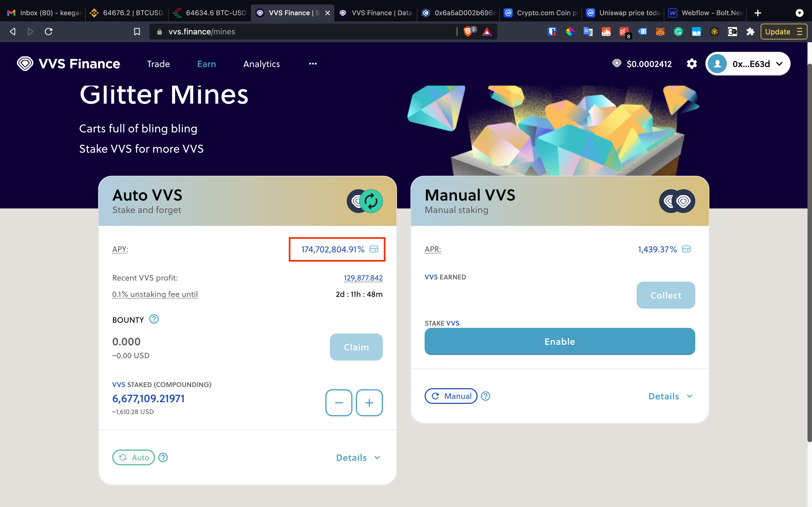The height and width of the screenshot is (507, 812).
Task: Open the Manual staking help question mark
Action: 486,396
